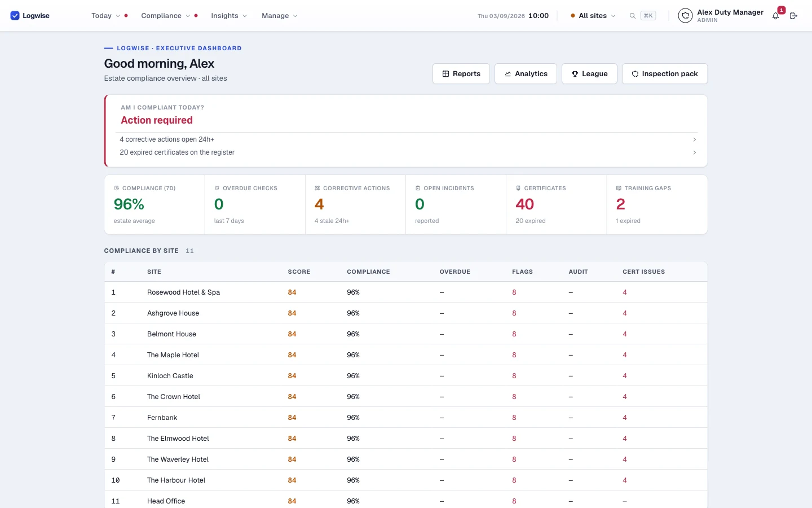Open the Reports button
This screenshot has width=812, height=508.
point(461,74)
